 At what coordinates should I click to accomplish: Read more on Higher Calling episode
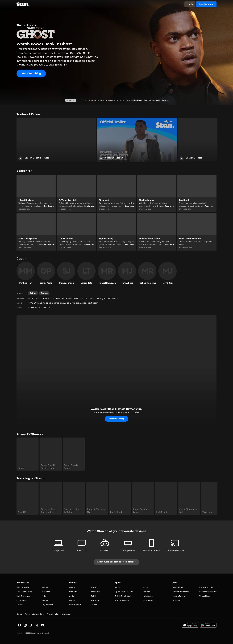click(129, 244)
